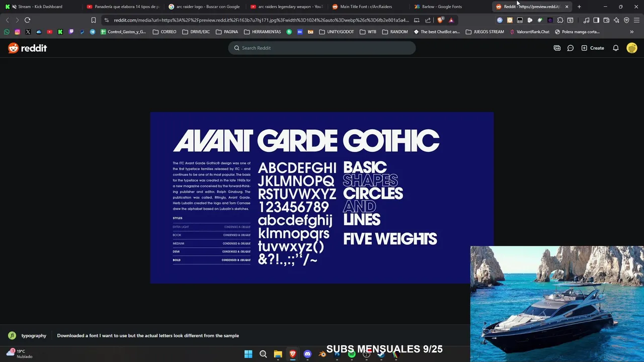Screen dimensions: 644x362
Task: Open the post title about downloaded font
Action: (148, 335)
